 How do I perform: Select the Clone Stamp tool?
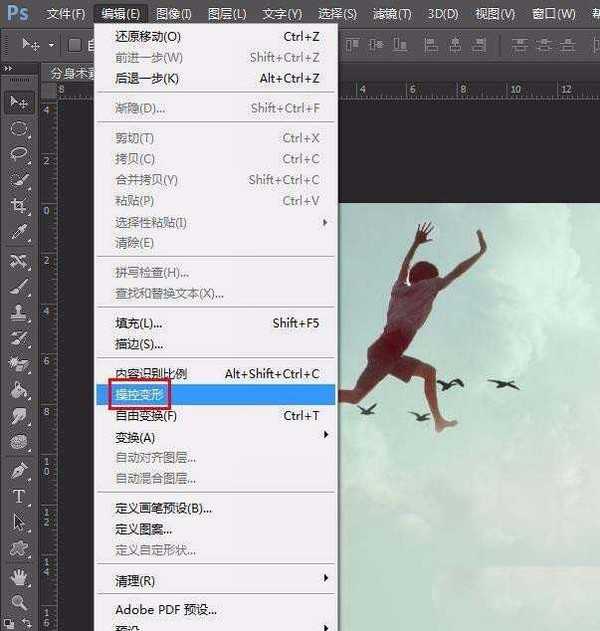[19, 313]
